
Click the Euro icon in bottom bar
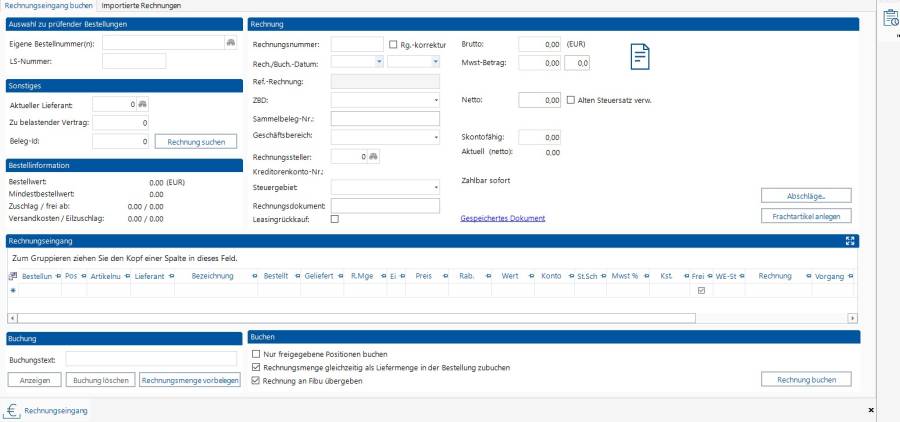(14, 410)
